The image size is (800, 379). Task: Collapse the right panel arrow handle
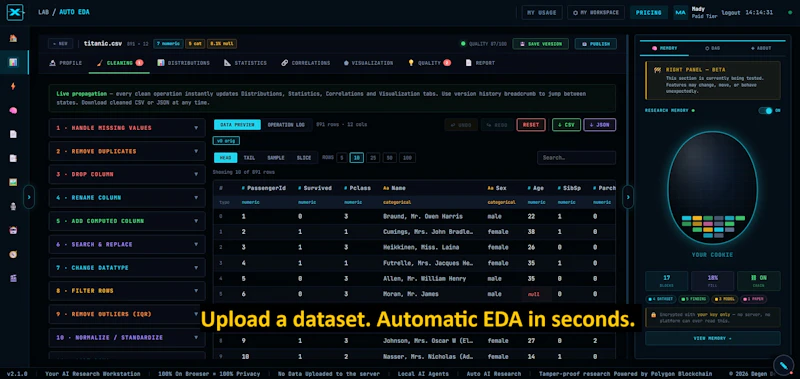[628, 196]
